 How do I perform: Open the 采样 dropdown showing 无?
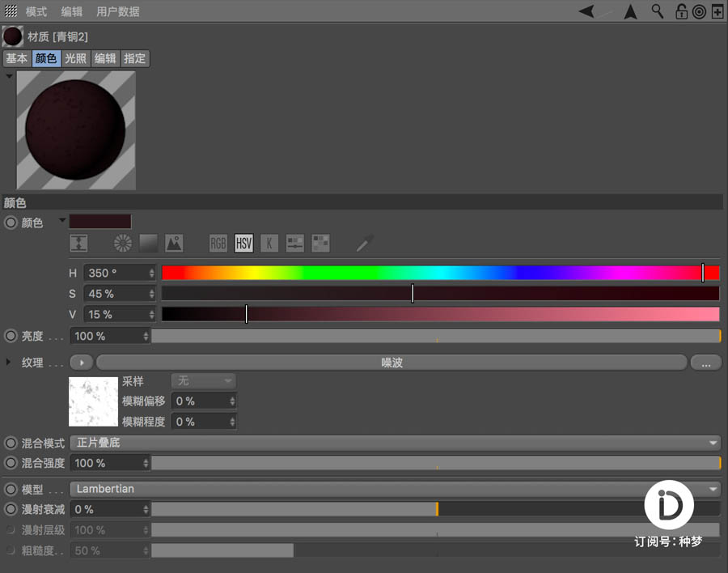point(203,380)
